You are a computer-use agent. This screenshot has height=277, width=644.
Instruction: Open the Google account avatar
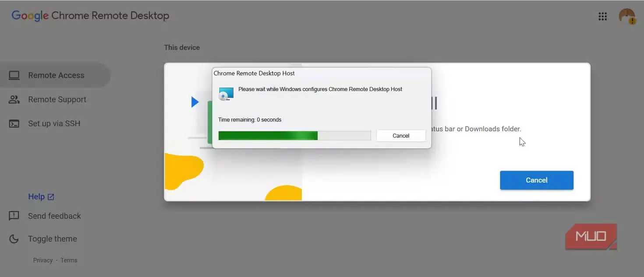click(x=626, y=16)
